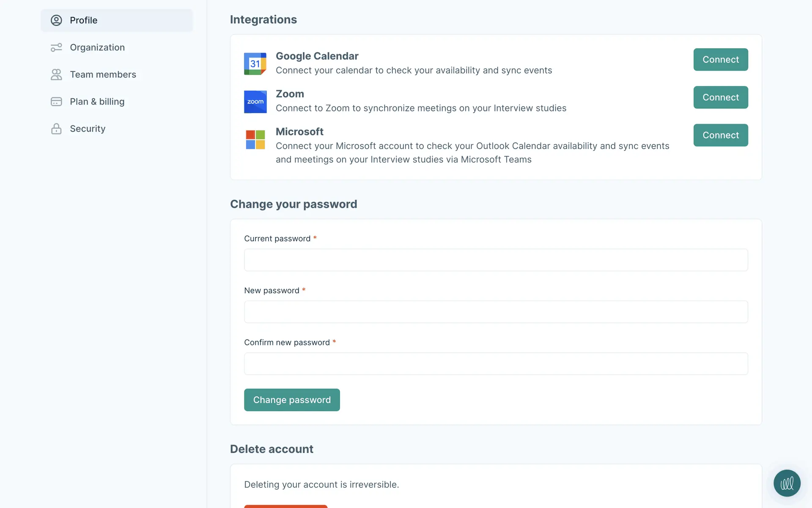Click into the New password field
812x508 pixels.
click(x=496, y=312)
